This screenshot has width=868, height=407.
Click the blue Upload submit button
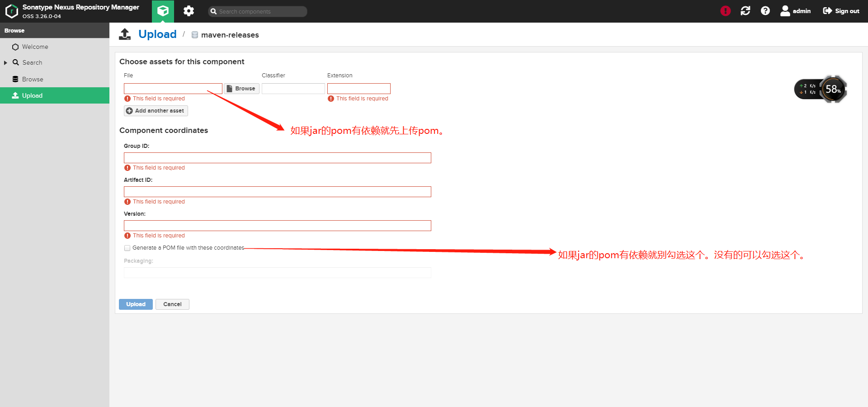[x=136, y=304]
